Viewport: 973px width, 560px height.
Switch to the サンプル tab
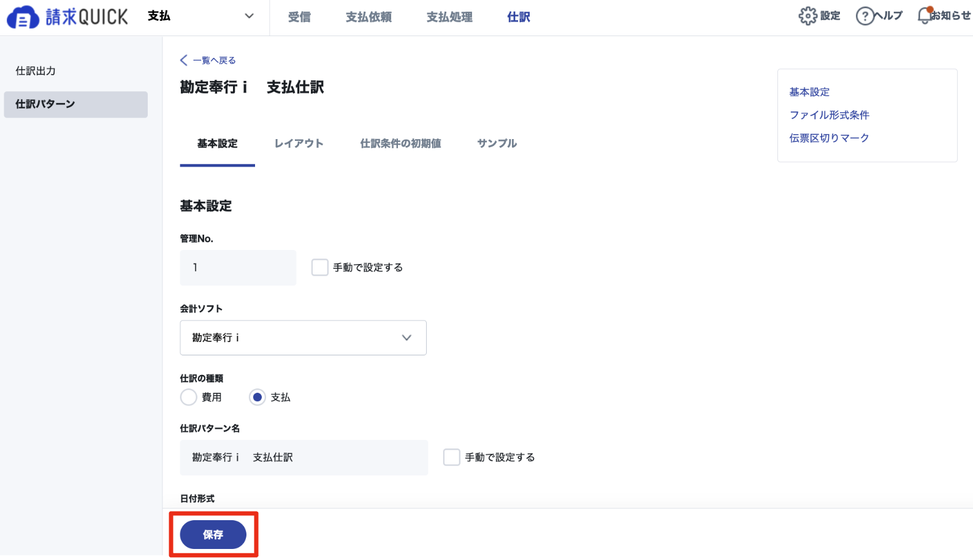click(497, 143)
